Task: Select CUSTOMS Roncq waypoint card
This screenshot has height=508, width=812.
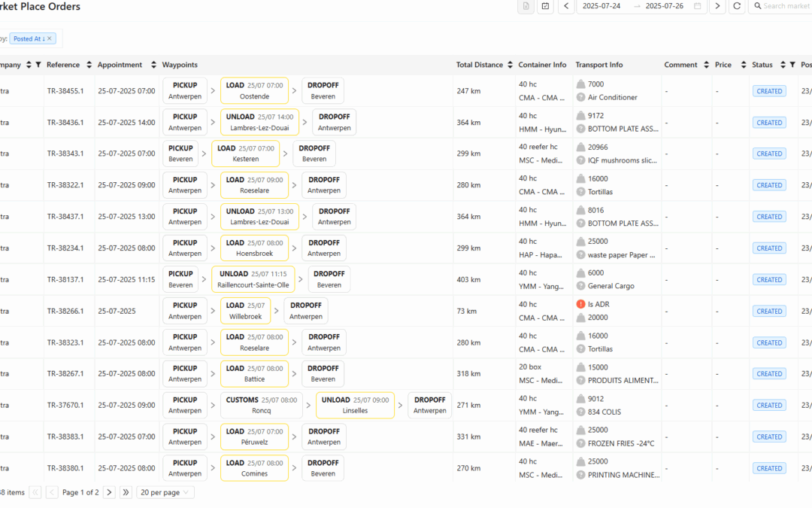Action: click(262, 406)
